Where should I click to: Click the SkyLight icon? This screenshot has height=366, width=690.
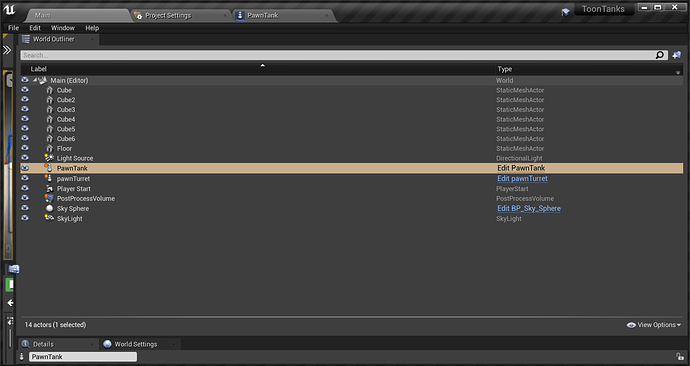[49, 218]
